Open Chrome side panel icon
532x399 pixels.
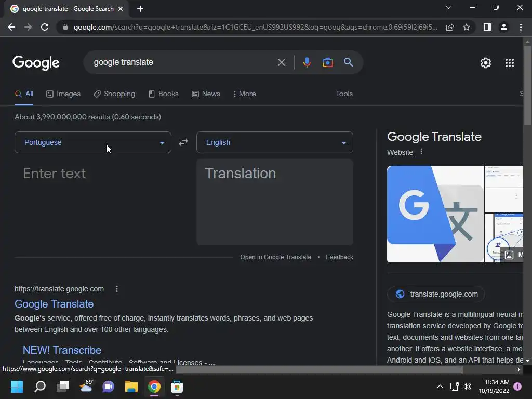[487, 27]
